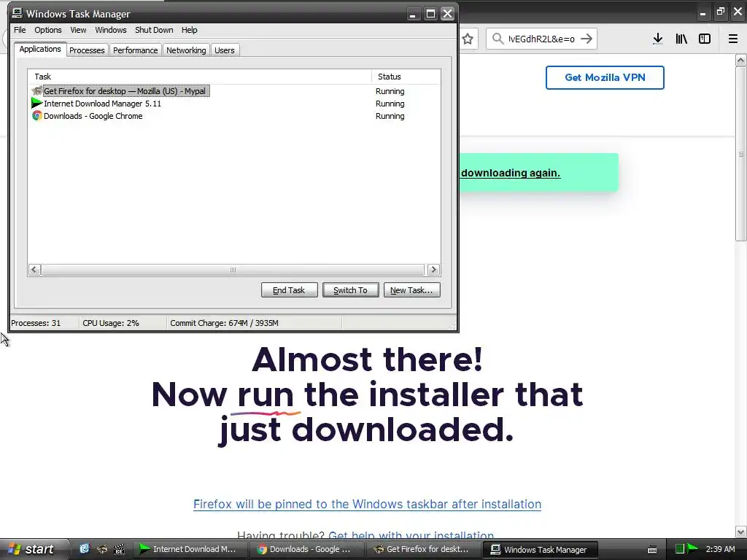Select the Internet Download Manager 5.11 task
This screenshot has height=560, width=747.
(x=102, y=104)
